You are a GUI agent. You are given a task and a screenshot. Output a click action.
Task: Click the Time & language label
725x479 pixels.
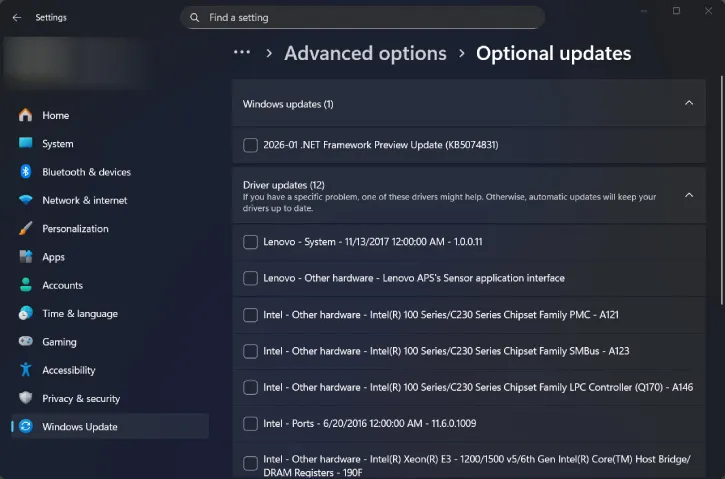click(x=80, y=313)
